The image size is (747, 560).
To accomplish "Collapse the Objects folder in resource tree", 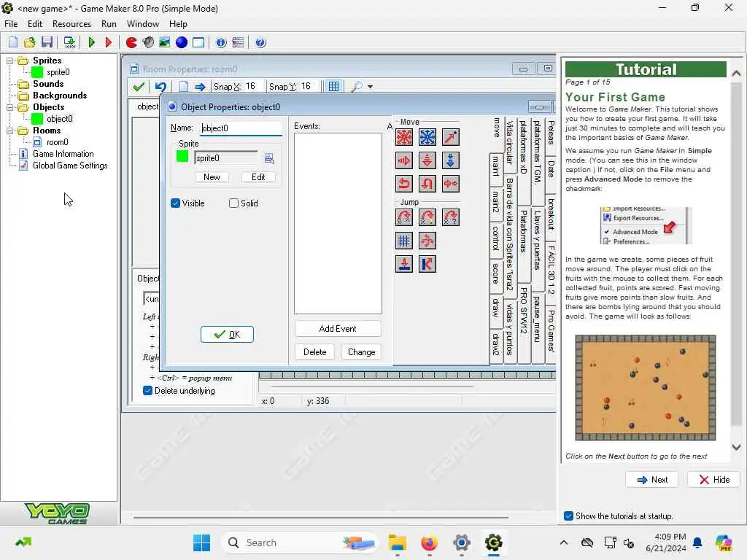I will point(9,108).
